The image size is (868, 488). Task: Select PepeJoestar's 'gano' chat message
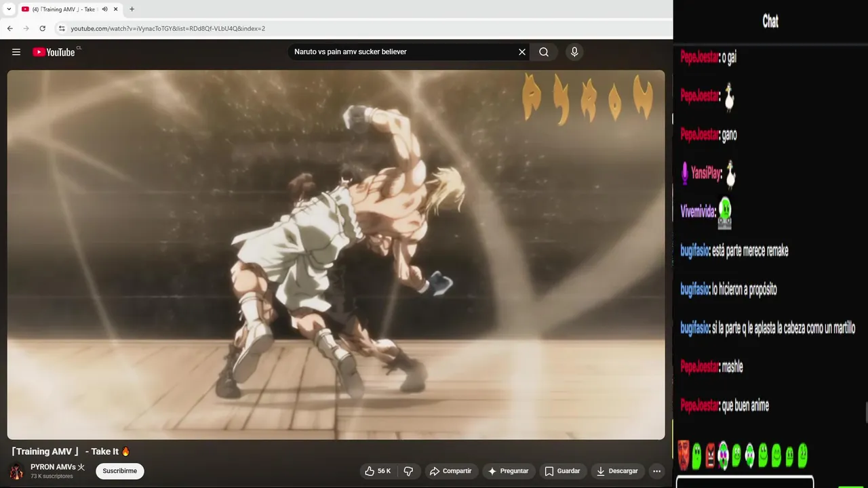click(x=709, y=135)
